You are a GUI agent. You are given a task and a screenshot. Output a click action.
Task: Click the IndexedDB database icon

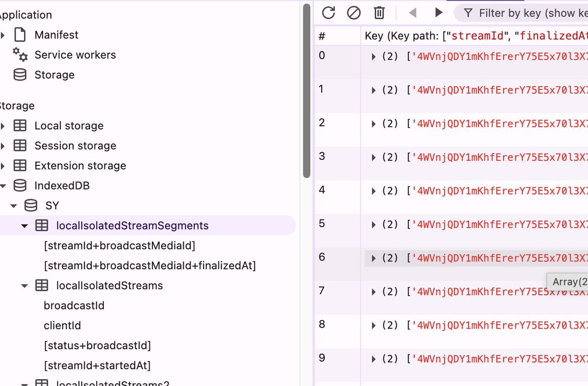click(19, 185)
